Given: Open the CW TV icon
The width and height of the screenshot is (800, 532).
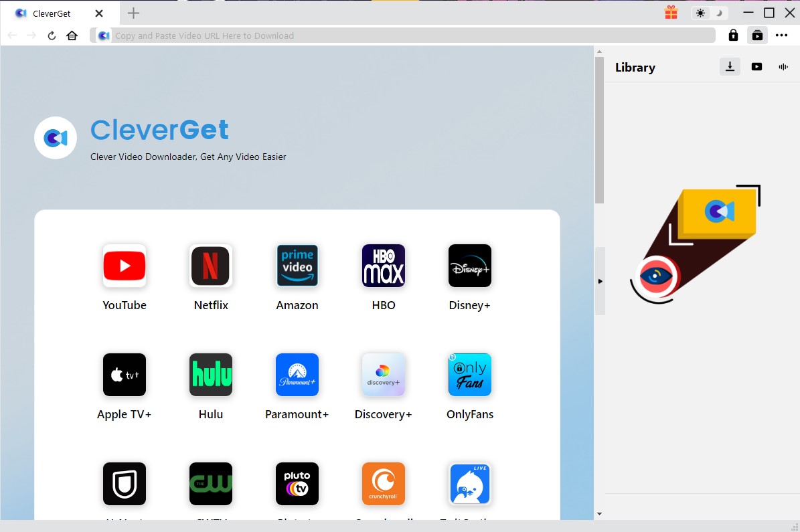Looking at the screenshot, I should coord(211,484).
